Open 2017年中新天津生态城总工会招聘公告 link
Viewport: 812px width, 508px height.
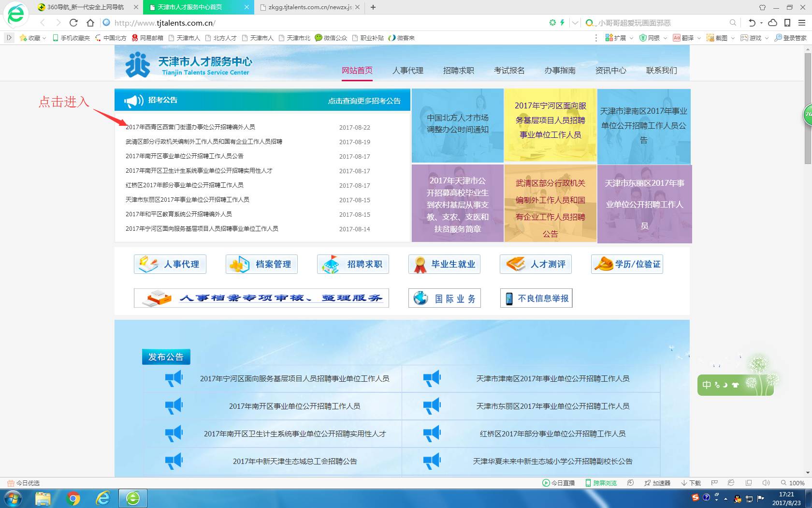tap(295, 461)
